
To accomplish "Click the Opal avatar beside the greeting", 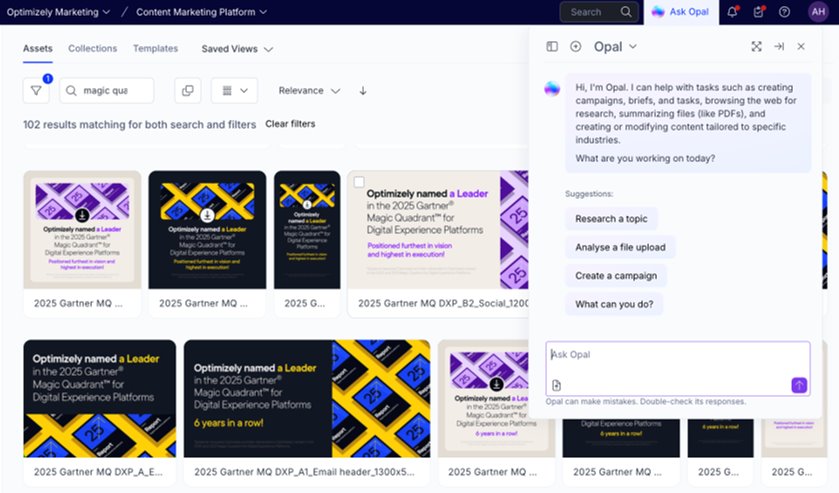I will (552, 88).
